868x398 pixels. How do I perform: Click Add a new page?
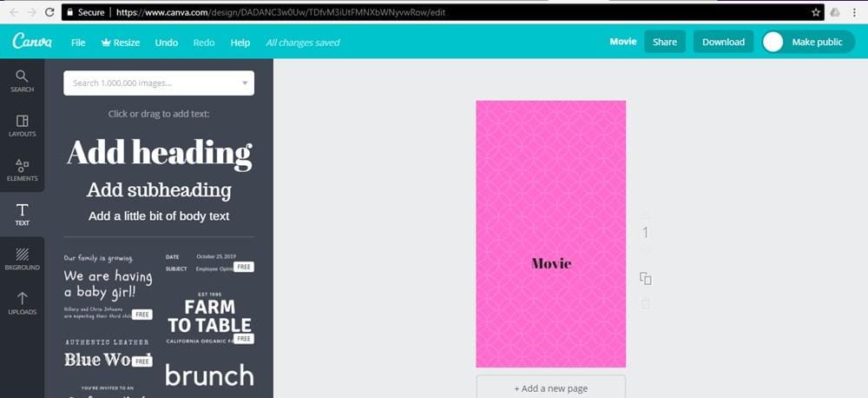point(551,388)
